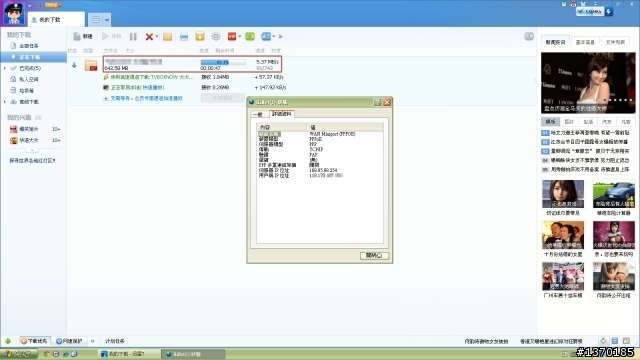Click the download progress bar of active task
The height and width of the screenshot is (360, 640).
223,62
